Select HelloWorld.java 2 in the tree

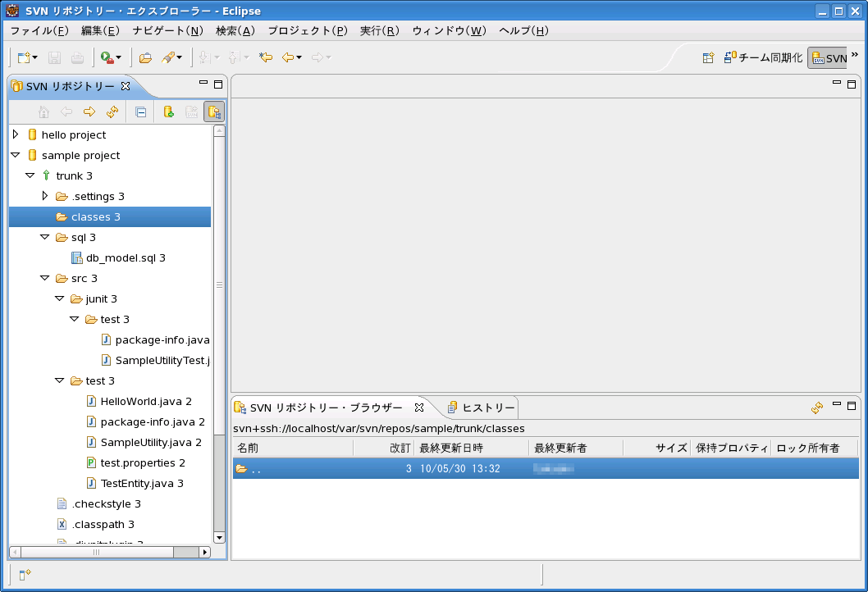tap(139, 401)
